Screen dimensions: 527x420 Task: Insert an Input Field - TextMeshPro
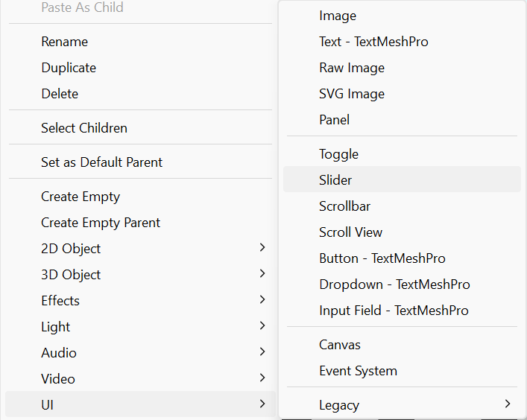click(x=394, y=311)
